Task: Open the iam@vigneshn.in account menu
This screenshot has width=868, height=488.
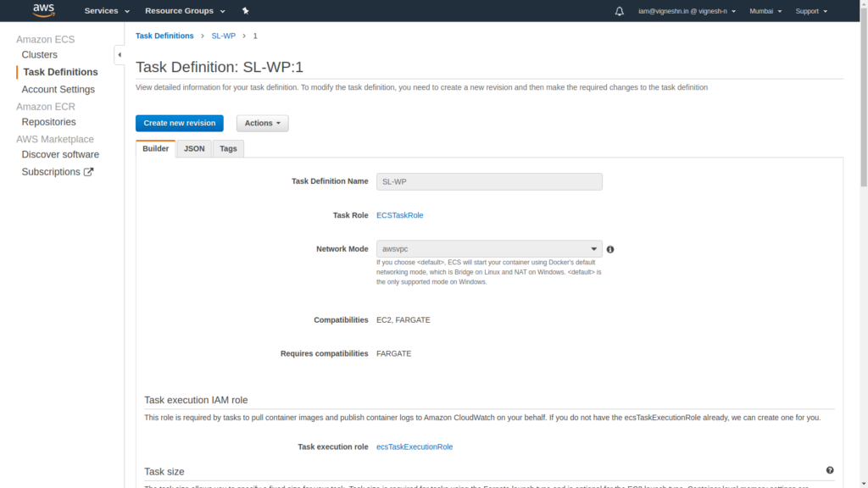Action: point(687,11)
